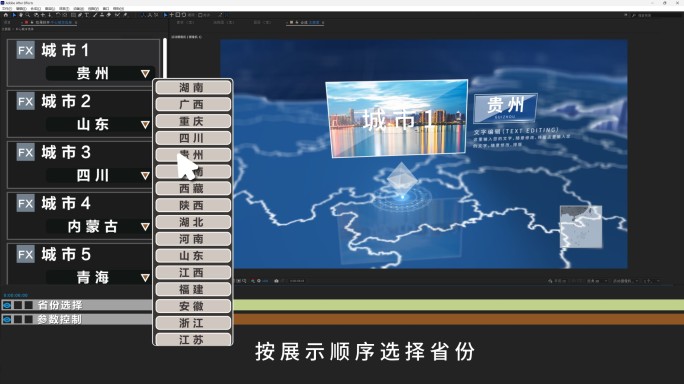Click the FX icon beside 城市4
Screen dimensions: 684x384
click(25, 203)
